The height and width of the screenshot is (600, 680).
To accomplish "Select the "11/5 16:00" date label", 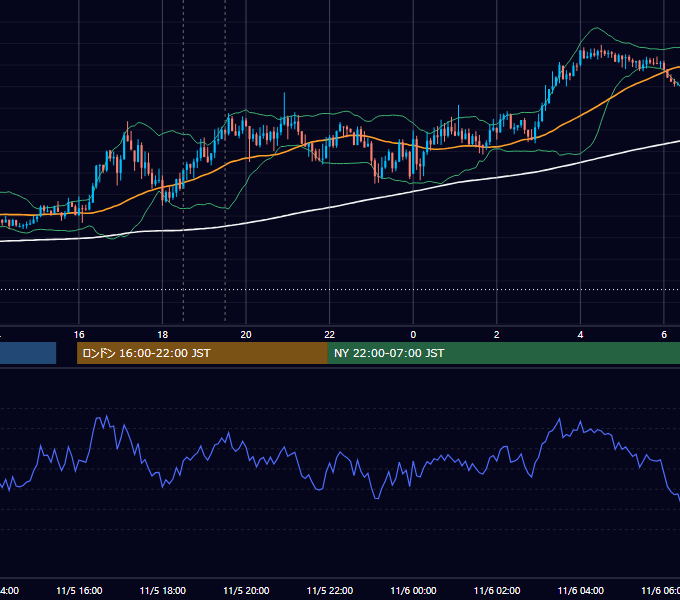I will coord(79,590).
